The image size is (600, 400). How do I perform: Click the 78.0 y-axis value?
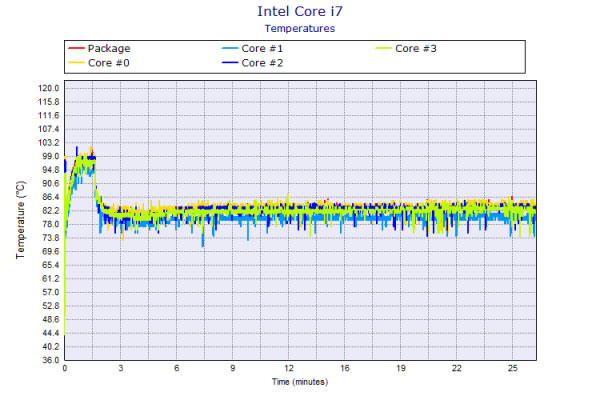(50, 224)
